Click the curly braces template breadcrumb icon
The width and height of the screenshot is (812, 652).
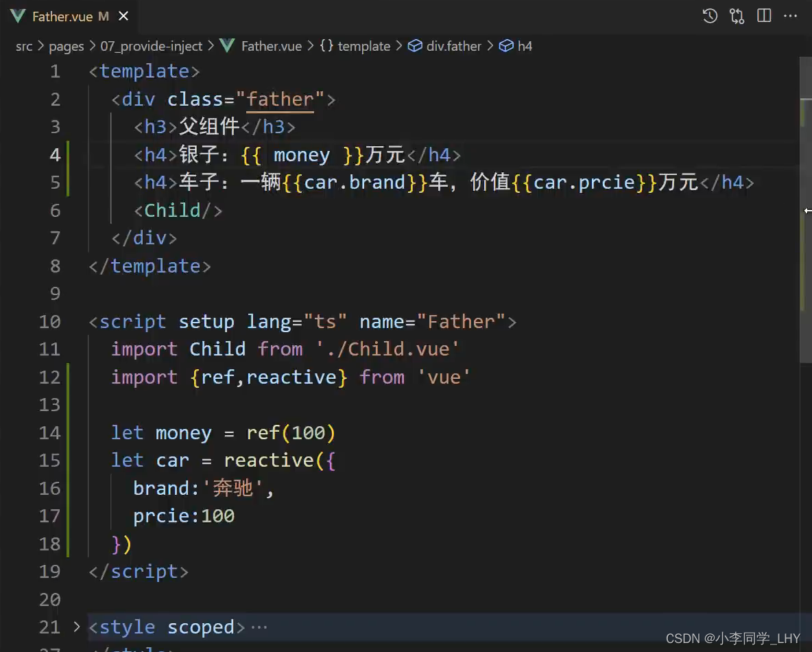tap(327, 46)
